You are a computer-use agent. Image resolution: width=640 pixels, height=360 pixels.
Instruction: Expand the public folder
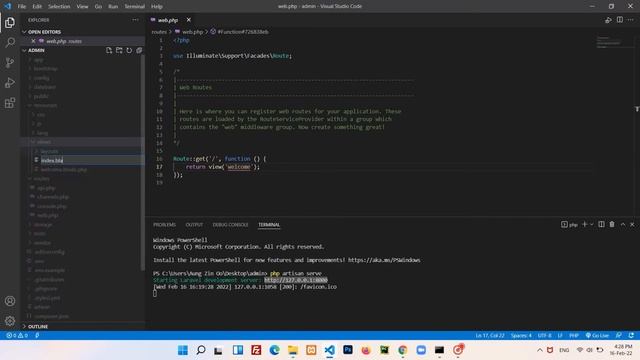point(41,96)
